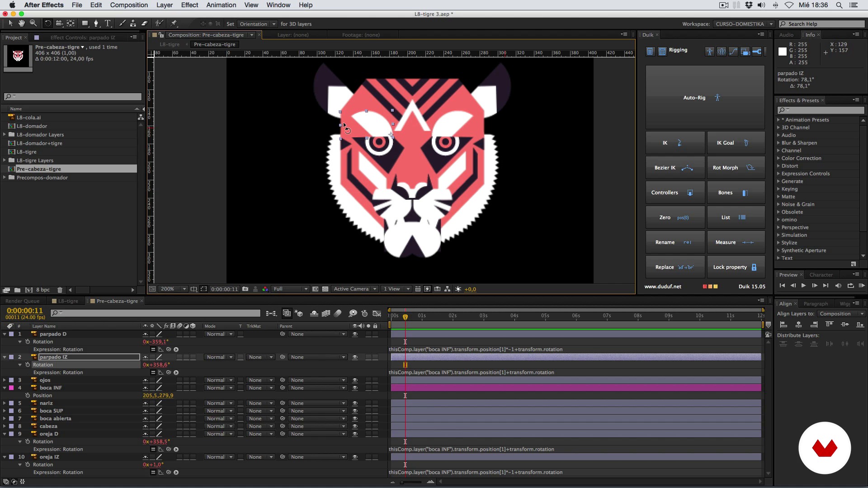Viewport: 868px width, 488px height.
Task: Click the IK button in Duik
Action: (x=675, y=143)
